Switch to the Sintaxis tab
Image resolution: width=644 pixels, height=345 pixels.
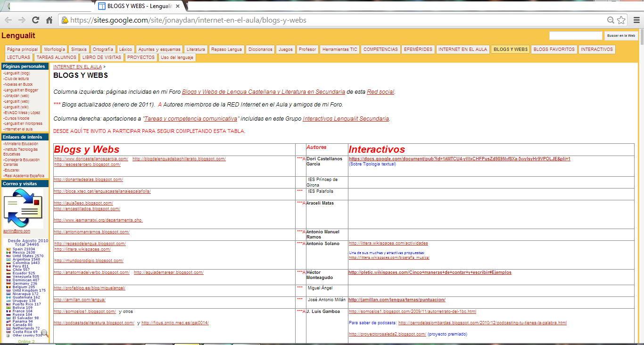click(x=79, y=49)
